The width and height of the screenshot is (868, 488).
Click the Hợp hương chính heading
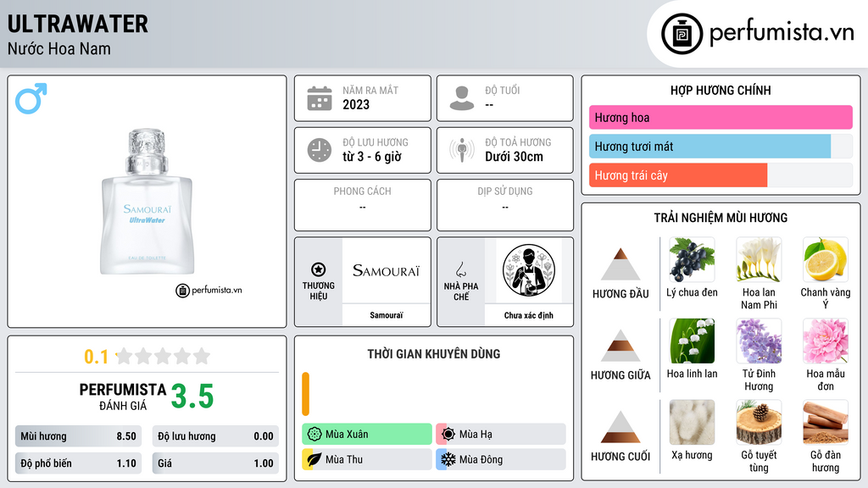721,90
